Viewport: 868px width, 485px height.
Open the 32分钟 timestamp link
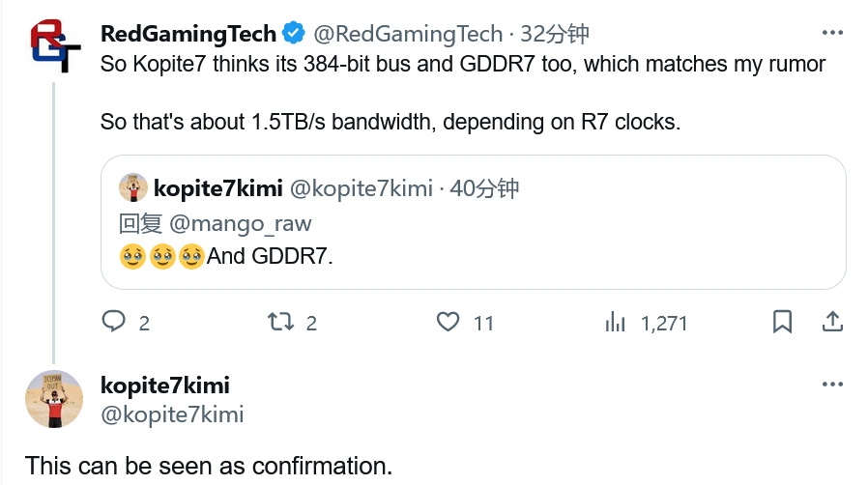554,34
